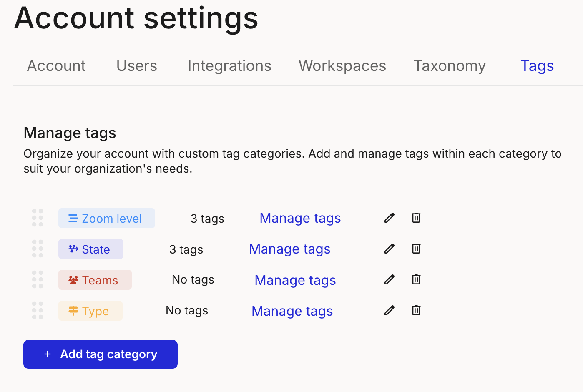Screen dimensions: 583x392
Task: Go to the Integrations tab
Action: (229, 66)
